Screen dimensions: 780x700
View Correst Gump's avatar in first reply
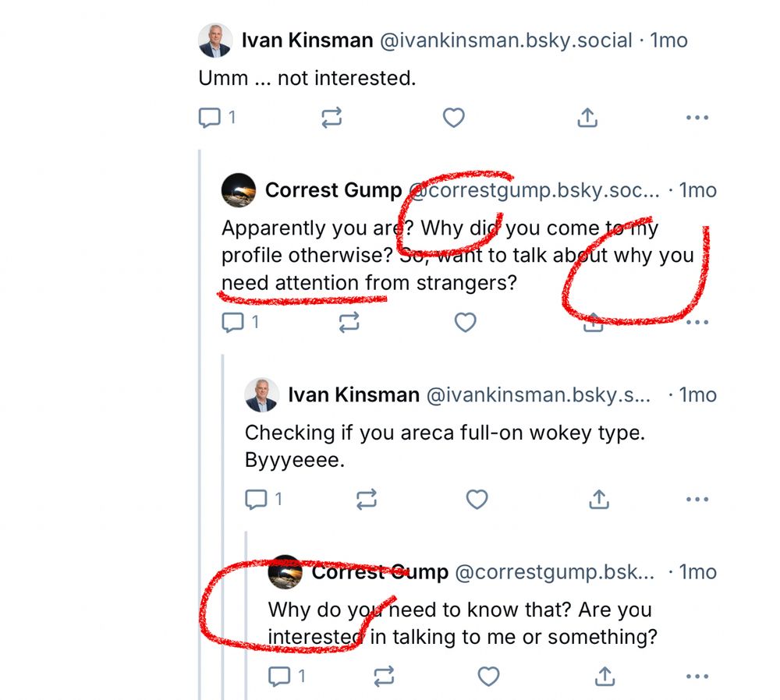239,190
